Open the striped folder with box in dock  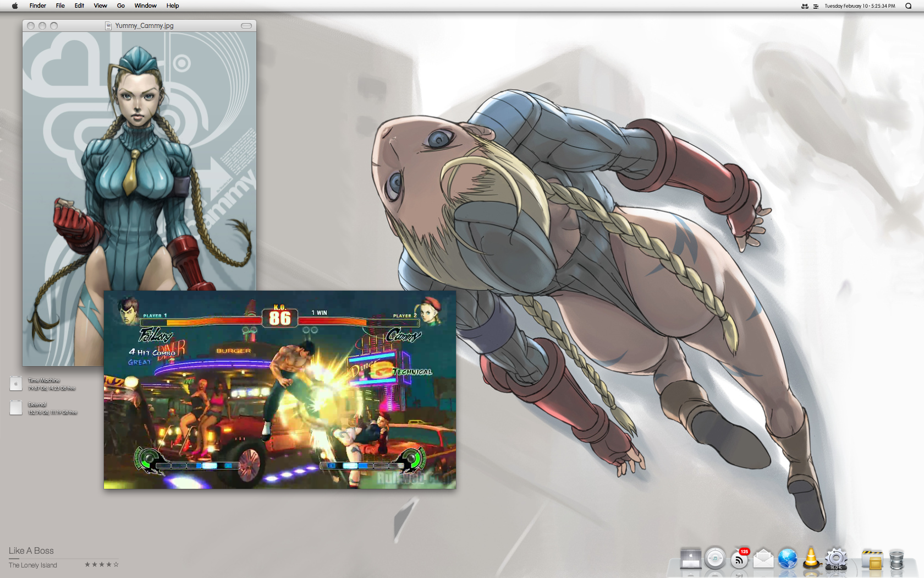[872, 559]
